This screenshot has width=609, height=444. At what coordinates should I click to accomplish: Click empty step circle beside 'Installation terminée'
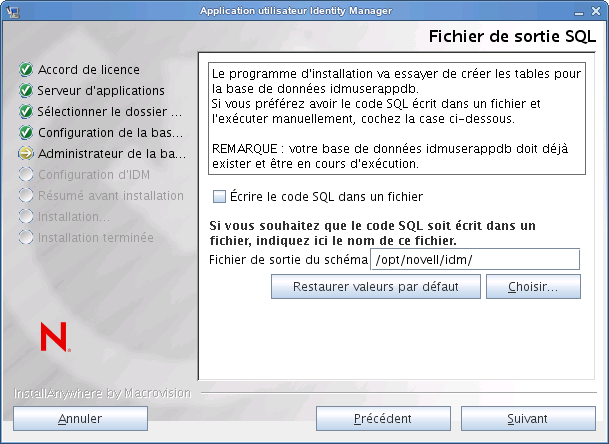tap(26, 237)
